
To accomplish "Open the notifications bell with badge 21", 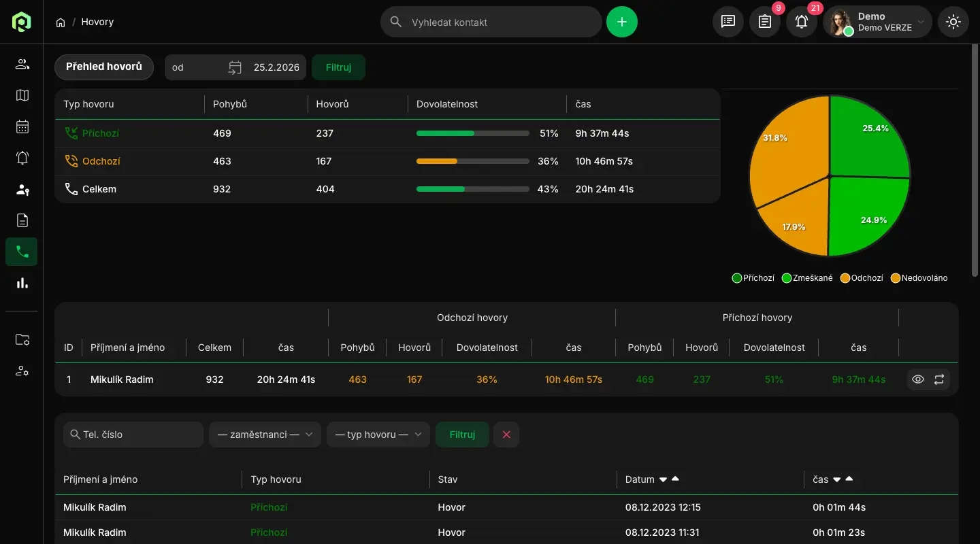I will click(802, 22).
